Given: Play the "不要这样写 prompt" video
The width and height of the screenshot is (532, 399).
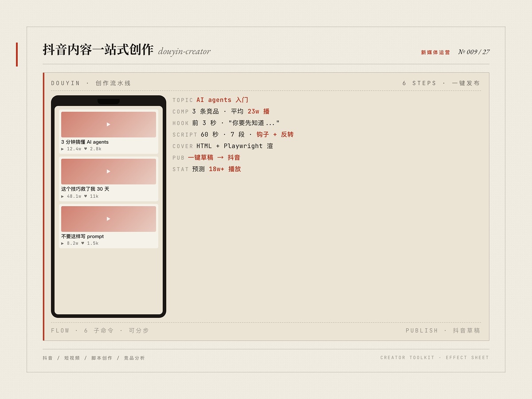Looking at the screenshot, I should pos(109,219).
